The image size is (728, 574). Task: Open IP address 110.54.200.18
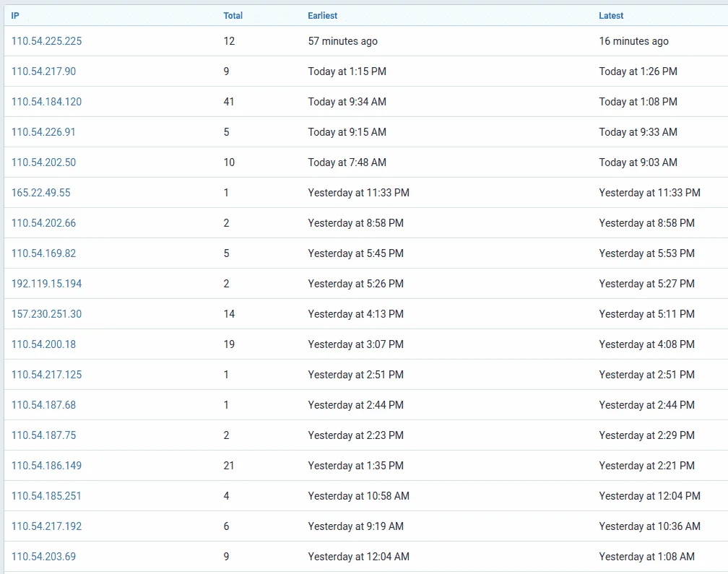[x=43, y=344]
